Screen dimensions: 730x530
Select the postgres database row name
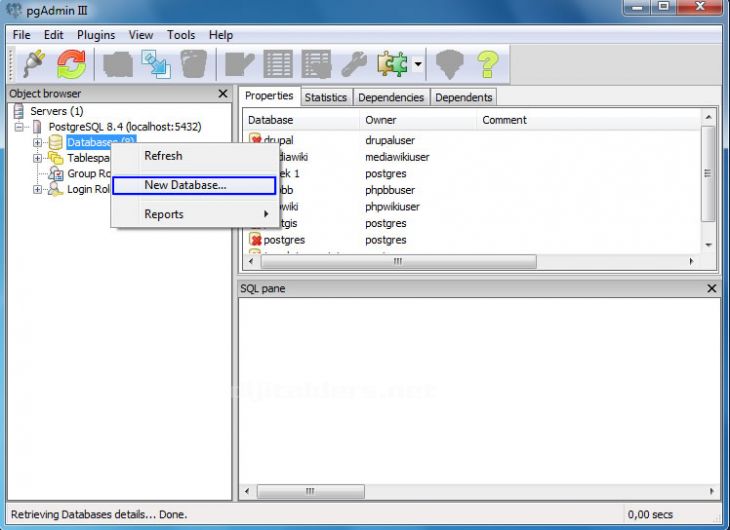click(x=284, y=240)
